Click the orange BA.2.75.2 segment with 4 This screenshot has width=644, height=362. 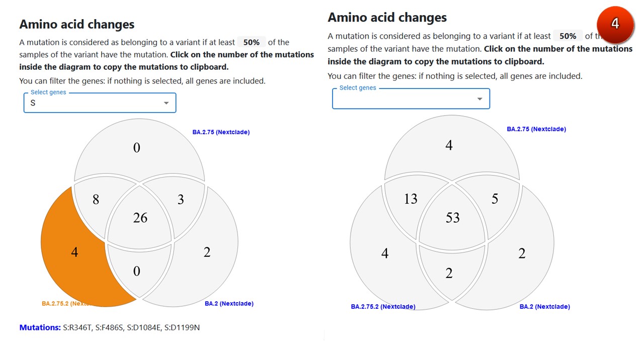click(74, 252)
